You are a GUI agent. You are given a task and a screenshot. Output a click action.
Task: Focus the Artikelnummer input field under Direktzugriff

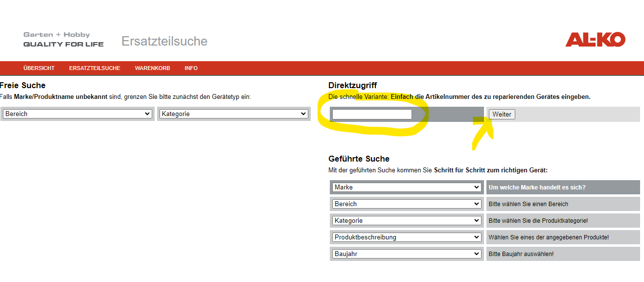(372, 114)
